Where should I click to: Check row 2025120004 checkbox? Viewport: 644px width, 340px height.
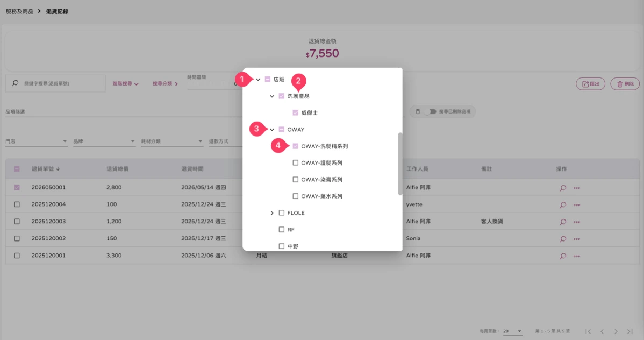[17, 204]
